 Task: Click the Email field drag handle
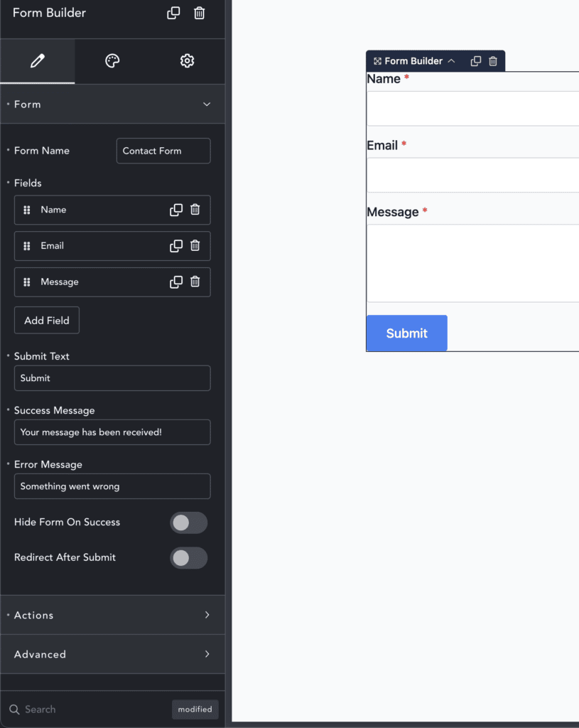(x=27, y=246)
